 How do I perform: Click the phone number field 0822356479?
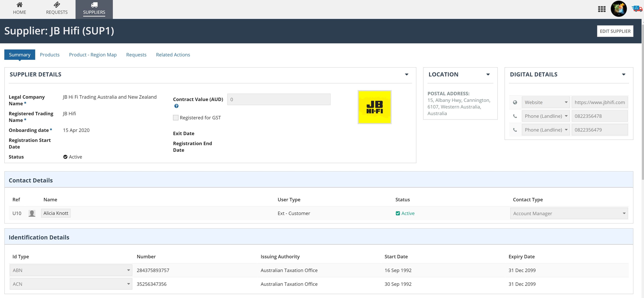pos(600,130)
